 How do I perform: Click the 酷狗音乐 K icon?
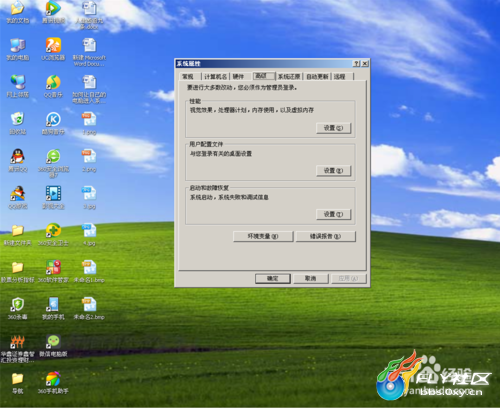point(53,119)
